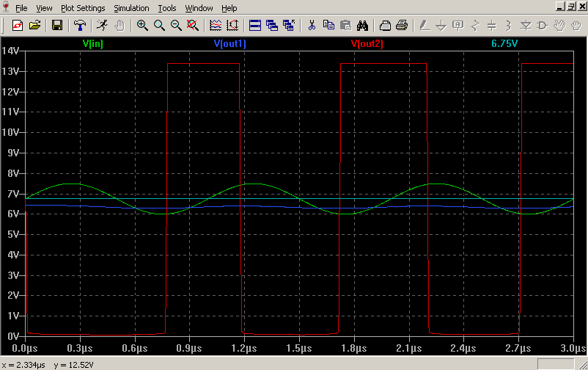Screen dimensions: 588x370
Task: Select the diode component tool
Action: [526, 26]
